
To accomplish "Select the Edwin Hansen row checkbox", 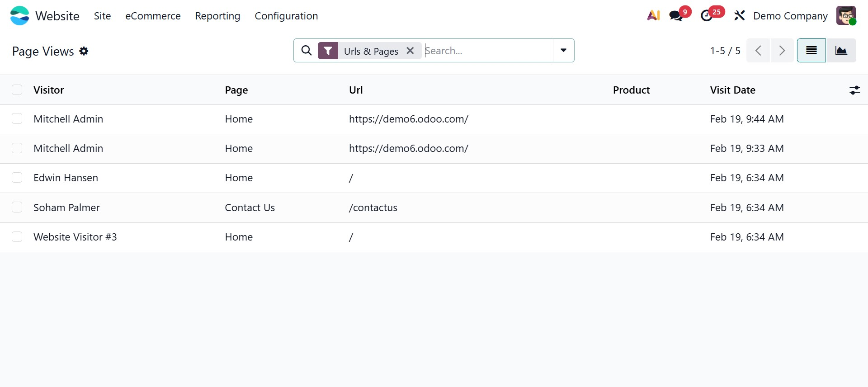I will [17, 178].
